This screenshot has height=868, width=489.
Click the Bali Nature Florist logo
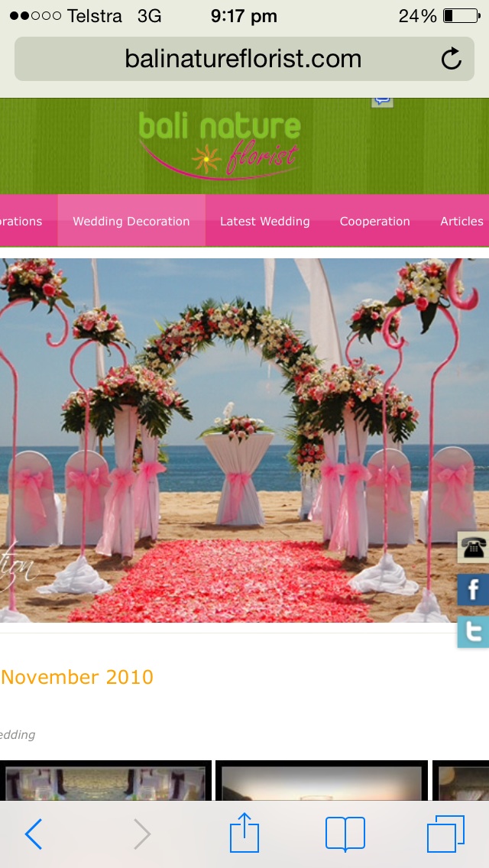click(220, 145)
